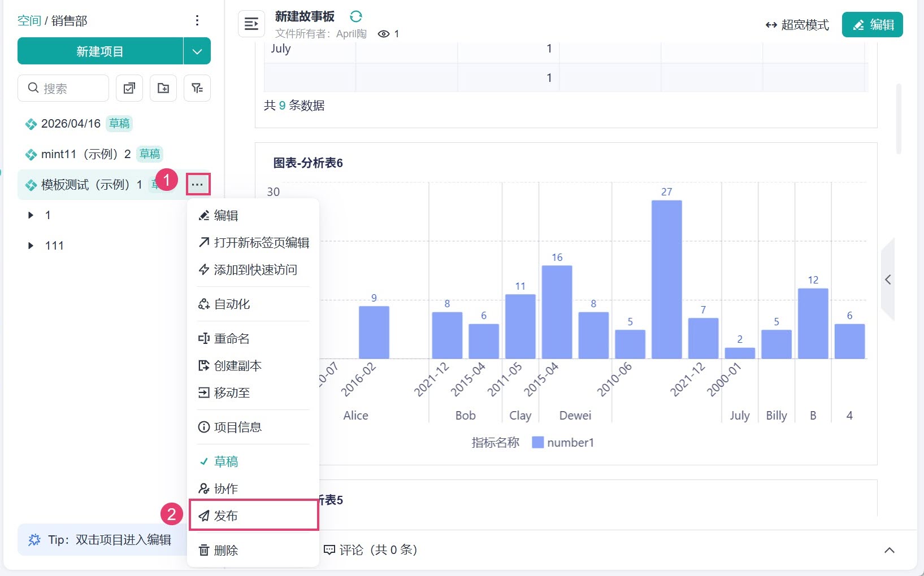
Task: Choose 重命名 menu item
Action: pos(253,338)
